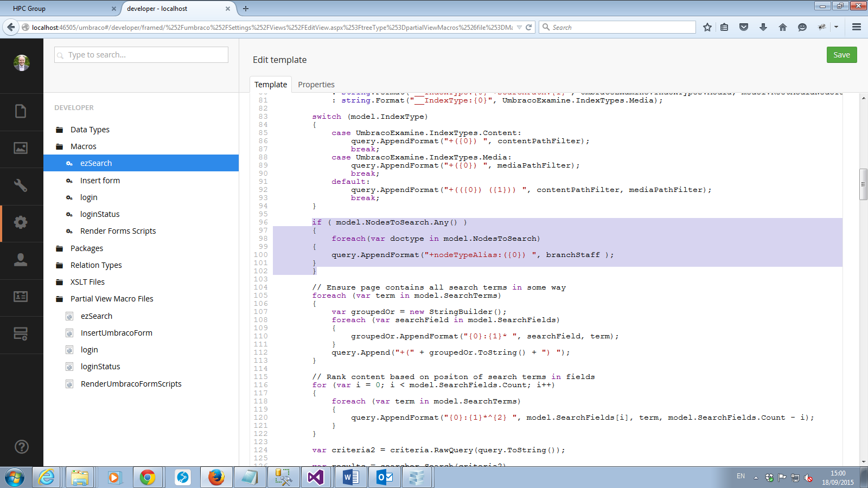Viewport: 868px width, 488px height.
Task: Focus the Type to search field
Action: point(141,55)
